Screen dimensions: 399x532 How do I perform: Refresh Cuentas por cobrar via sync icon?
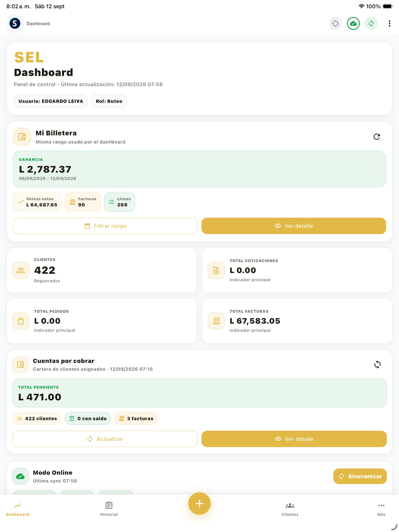(x=377, y=364)
